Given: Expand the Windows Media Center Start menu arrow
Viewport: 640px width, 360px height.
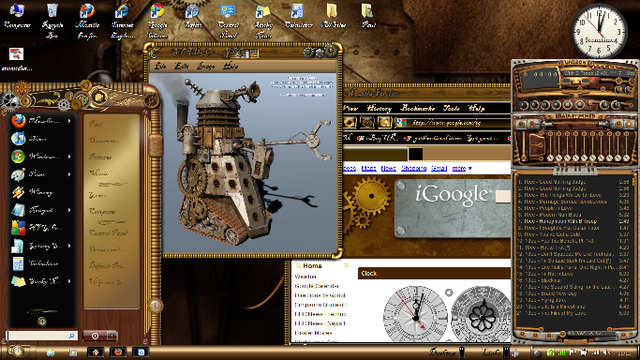Looking at the screenshot, I should (69, 156).
